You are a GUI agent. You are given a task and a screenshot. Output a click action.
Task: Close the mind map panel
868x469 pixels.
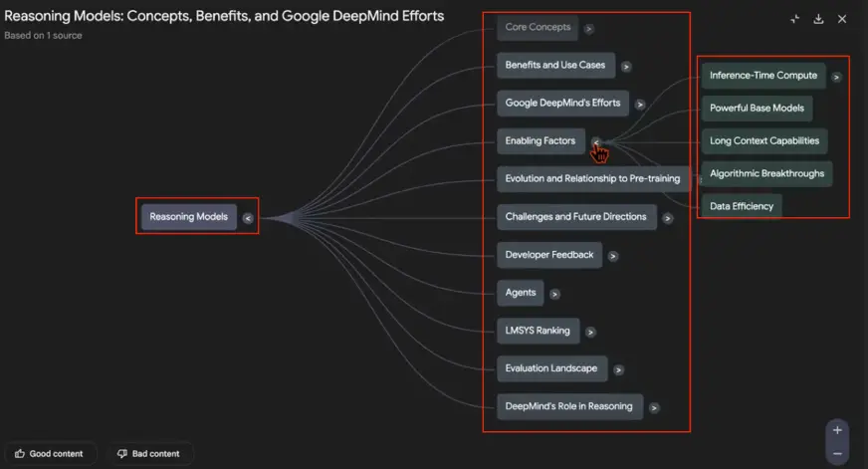coord(842,19)
